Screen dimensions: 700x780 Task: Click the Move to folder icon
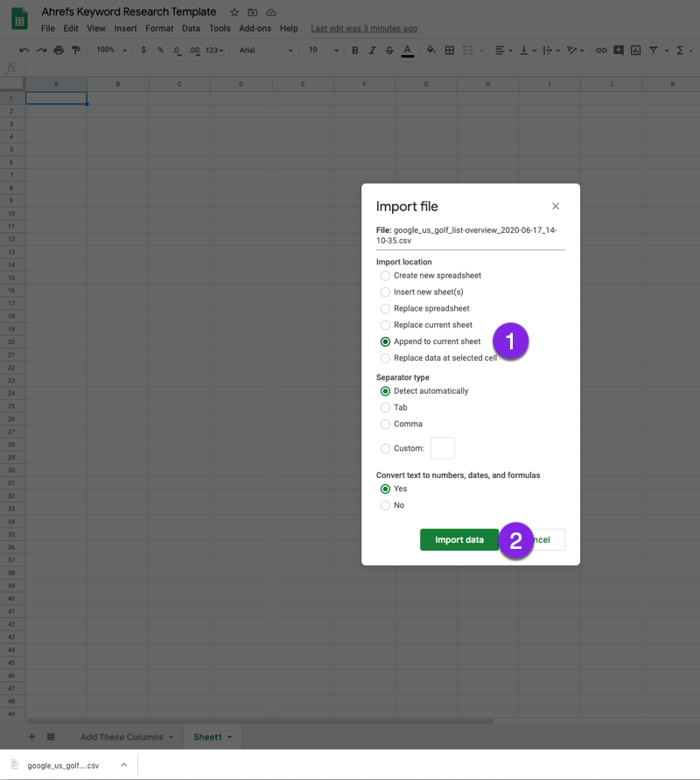point(253,12)
